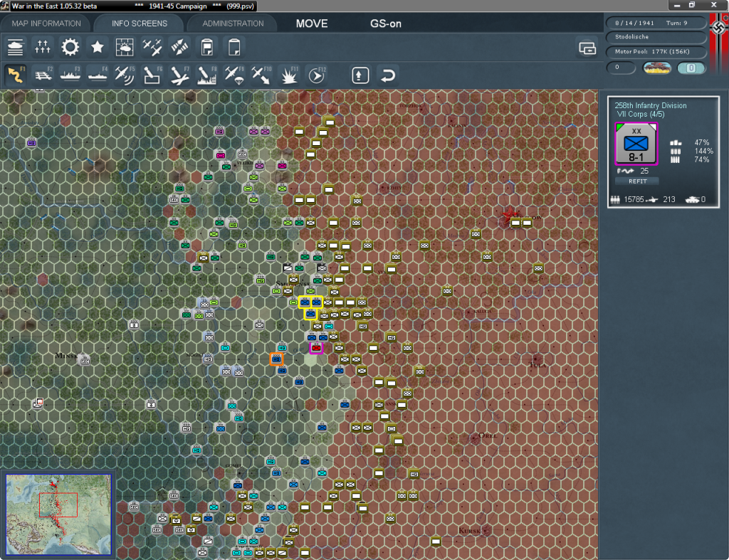This screenshot has width=729, height=560.
Task: Select the F1 Move mode icon
Action: [16, 75]
